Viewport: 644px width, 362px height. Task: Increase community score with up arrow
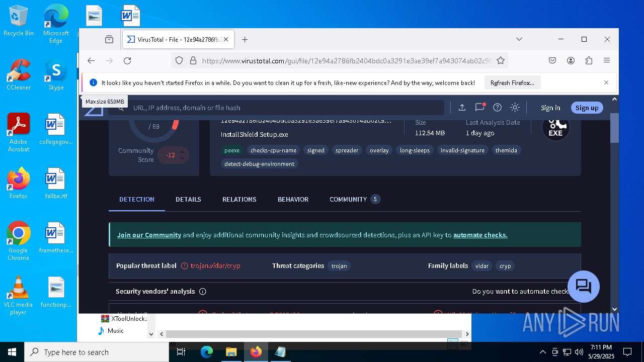183,151
